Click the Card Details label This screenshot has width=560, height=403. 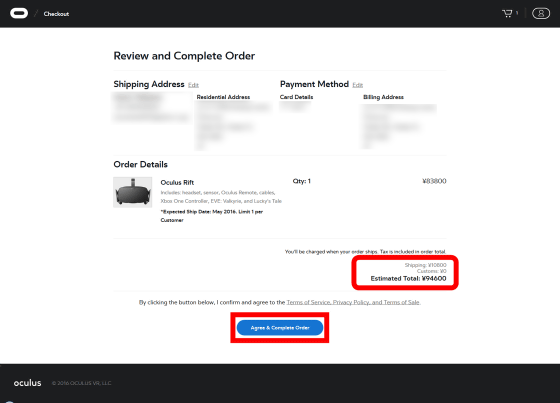point(296,97)
